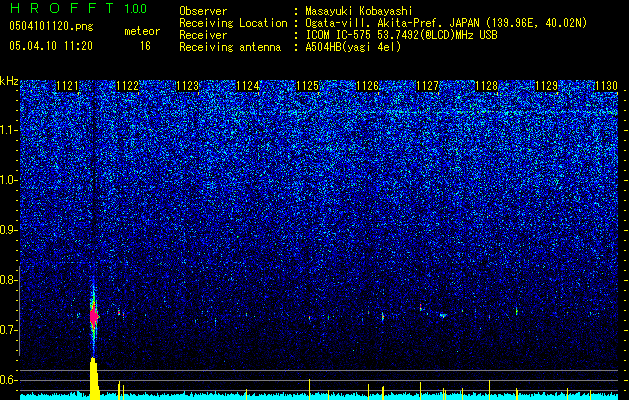
Task: Select observer name Masayuki Kobayashi
Action: 359,11
